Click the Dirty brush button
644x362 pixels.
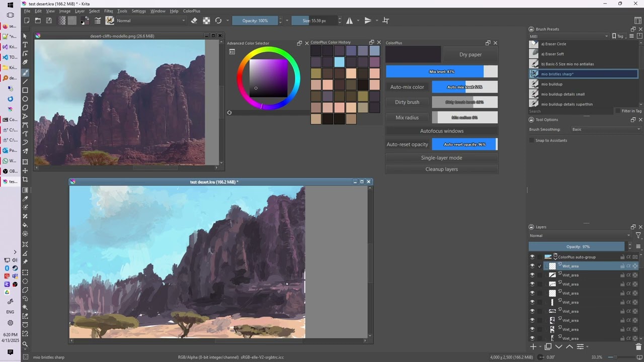407,102
